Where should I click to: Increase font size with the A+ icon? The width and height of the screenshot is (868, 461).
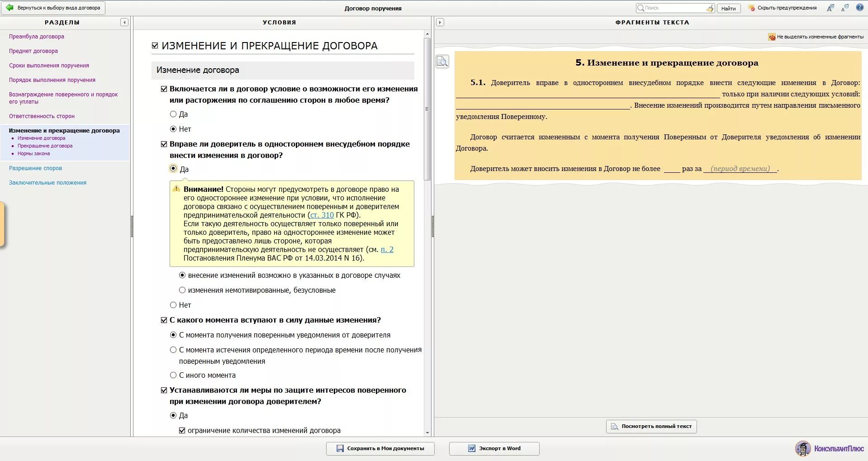pos(830,8)
